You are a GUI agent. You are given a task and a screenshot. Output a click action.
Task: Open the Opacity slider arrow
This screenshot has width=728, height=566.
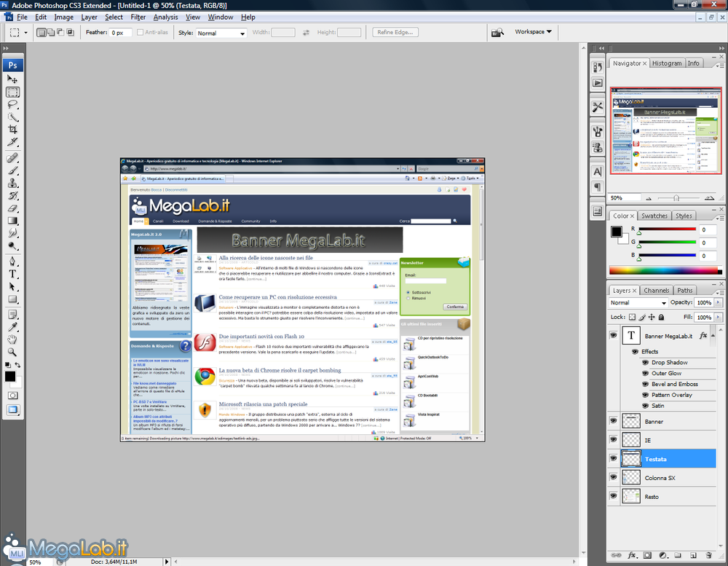click(719, 302)
